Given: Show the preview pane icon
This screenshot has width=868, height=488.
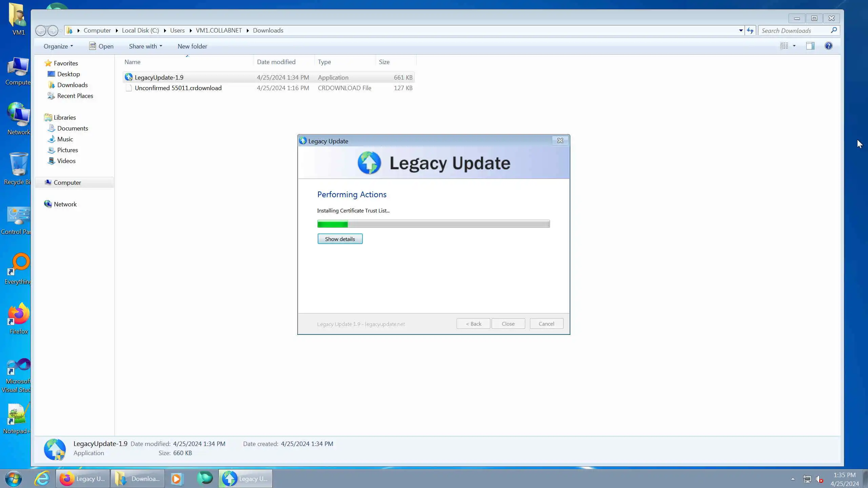Looking at the screenshot, I should coord(810,46).
